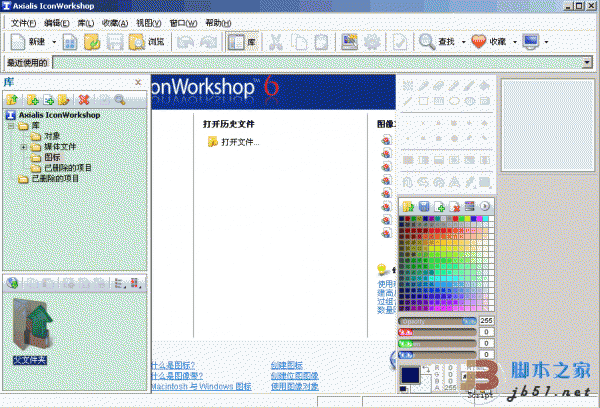Open the 什么是图标? help link
This screenshot has width=600, height=408.
173,365
